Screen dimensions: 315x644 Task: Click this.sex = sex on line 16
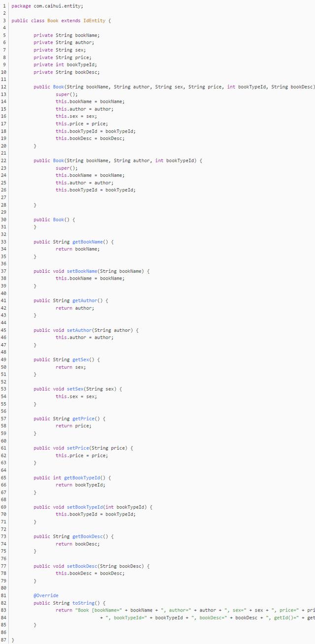tap(76, 117)
